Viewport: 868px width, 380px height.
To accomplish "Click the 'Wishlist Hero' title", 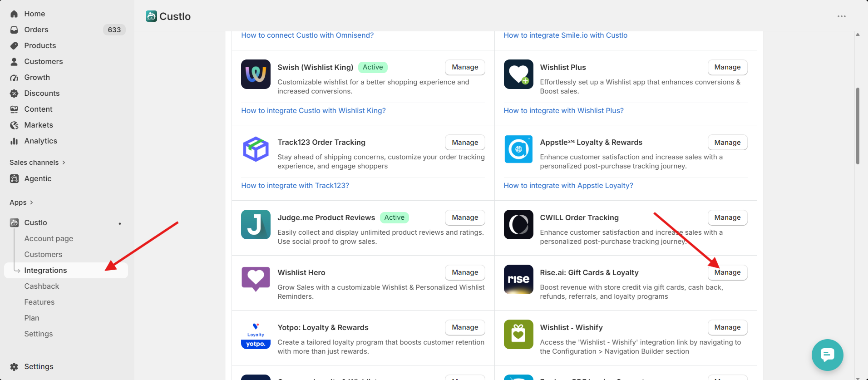I will pos(301,273).
